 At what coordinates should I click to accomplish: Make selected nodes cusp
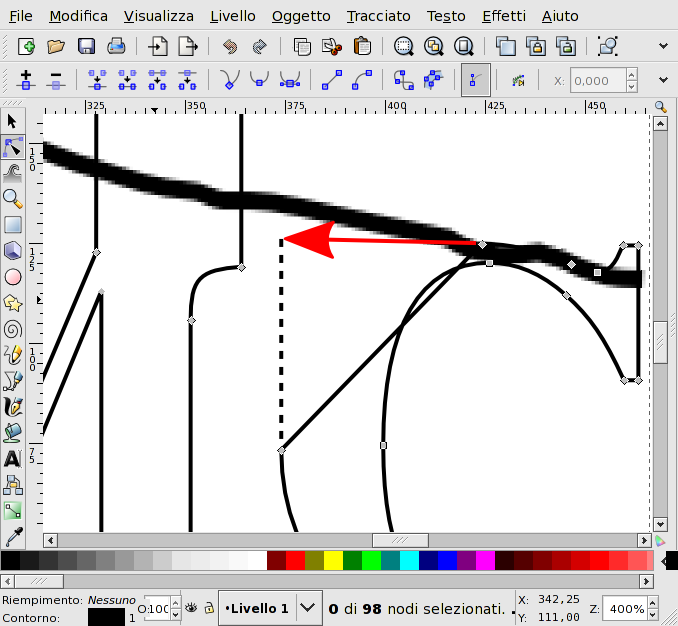pyautogui.click(x=230, y=80)
